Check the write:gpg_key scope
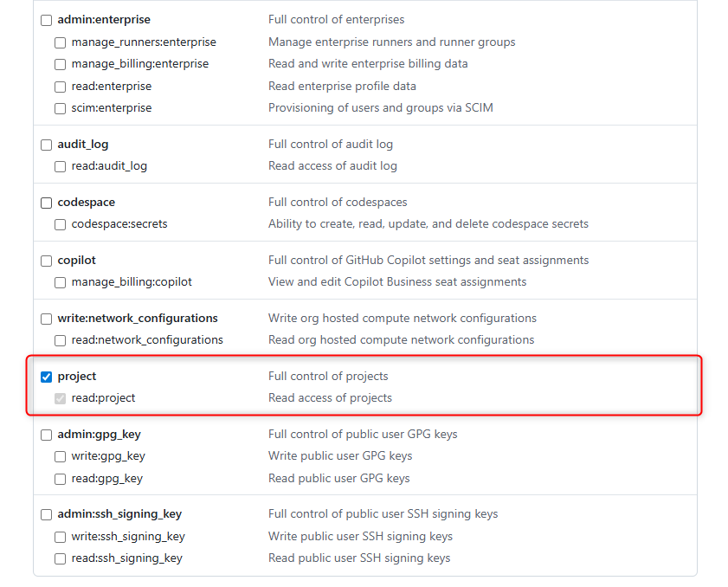Viewport: 728px width, 587px height. pos(61,456)
